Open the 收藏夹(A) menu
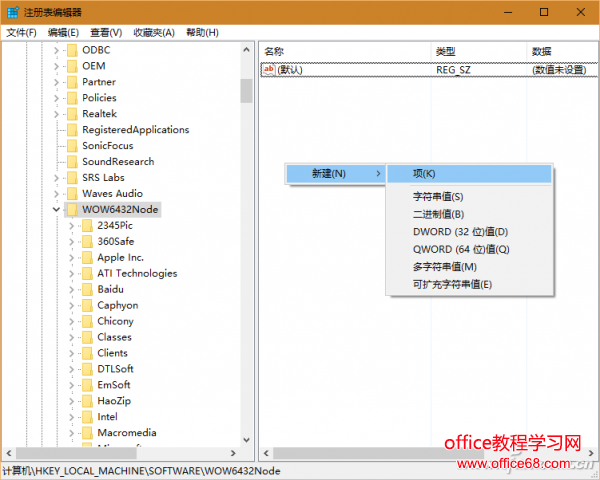Screen dimensions: 600x480 tap(154, 33)
